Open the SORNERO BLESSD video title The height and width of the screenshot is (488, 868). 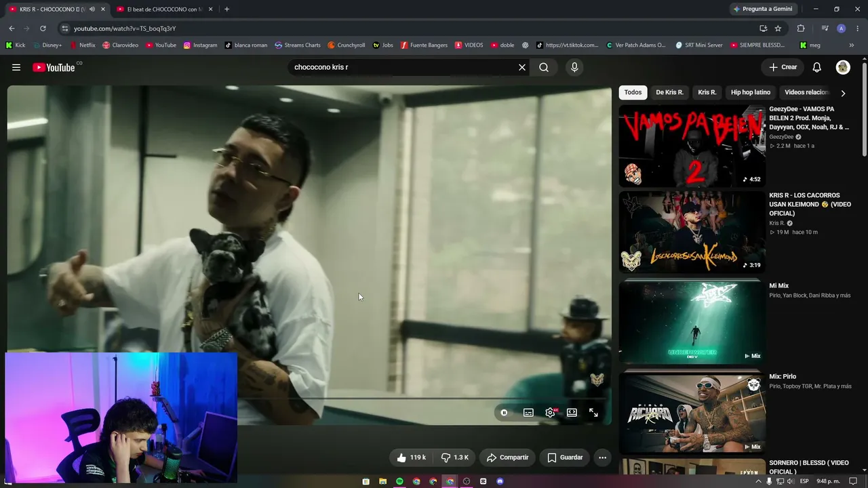coord(808,467)
